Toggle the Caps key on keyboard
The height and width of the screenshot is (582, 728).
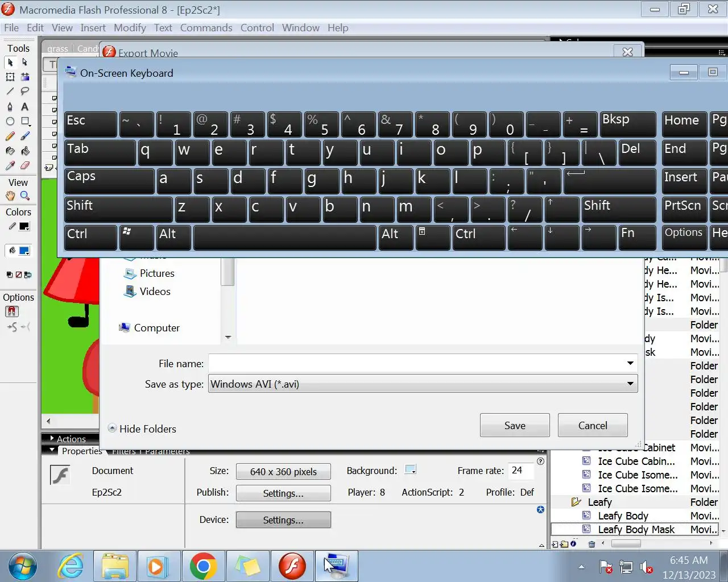point(109,181)
